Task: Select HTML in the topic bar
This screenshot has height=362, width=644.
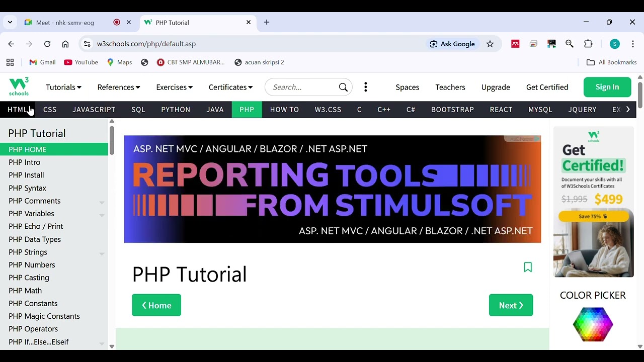Action: [18, 110]
